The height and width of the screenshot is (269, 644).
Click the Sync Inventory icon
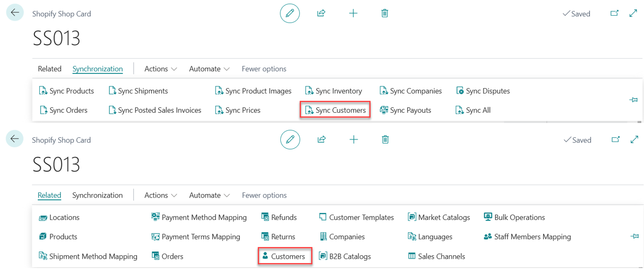point(309,91)
